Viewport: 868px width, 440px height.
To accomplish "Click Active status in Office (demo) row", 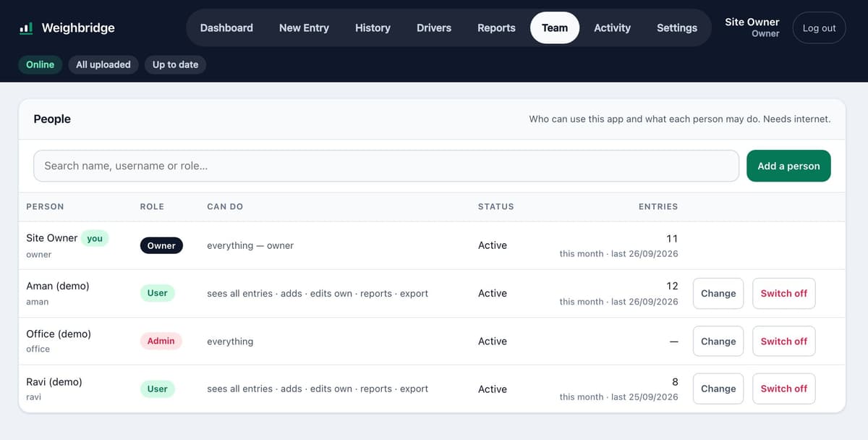I will click(x=493, y=341).
